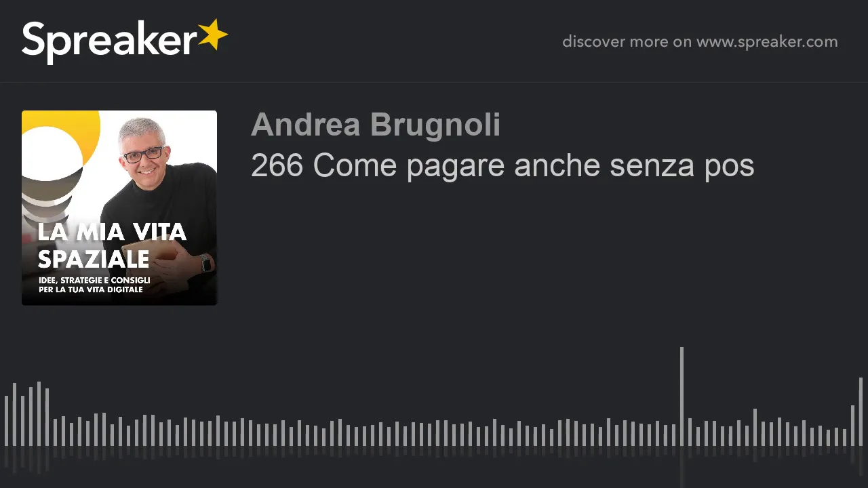Click the SPAZIALE word on the cover
The image size is (868, 488).
point(94,259)
